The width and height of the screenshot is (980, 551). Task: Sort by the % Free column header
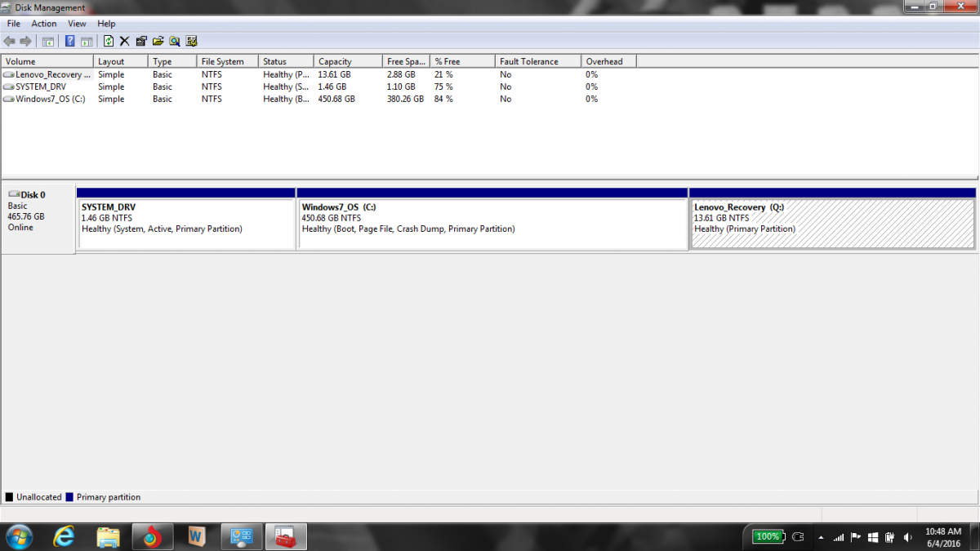click(462, 61)
